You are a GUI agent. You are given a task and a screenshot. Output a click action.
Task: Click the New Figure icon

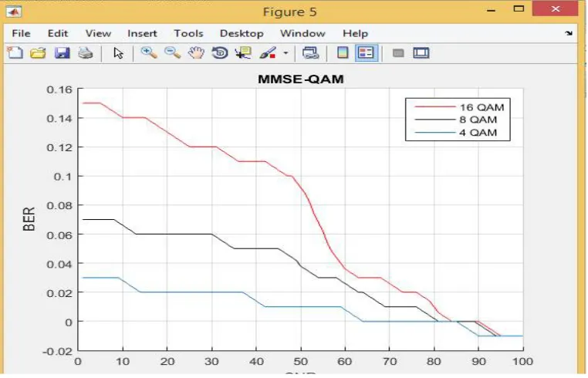click(x=15, y=53)
